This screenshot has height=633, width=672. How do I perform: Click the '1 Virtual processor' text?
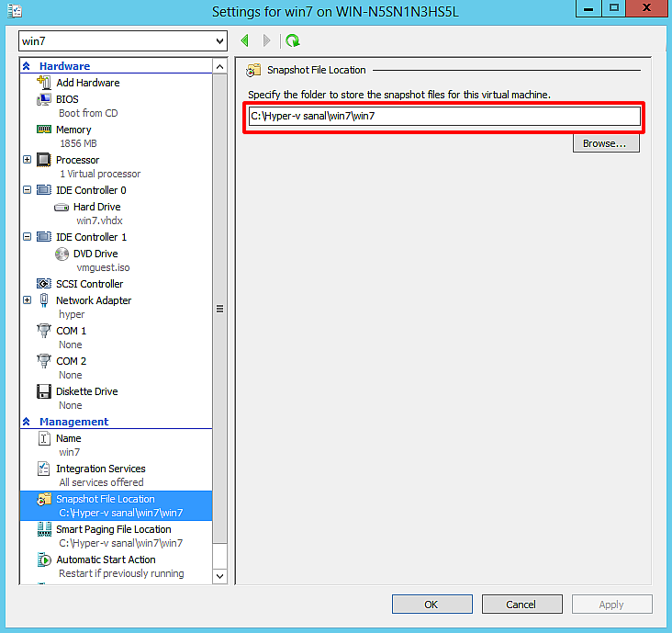click(x=100, y=174)
